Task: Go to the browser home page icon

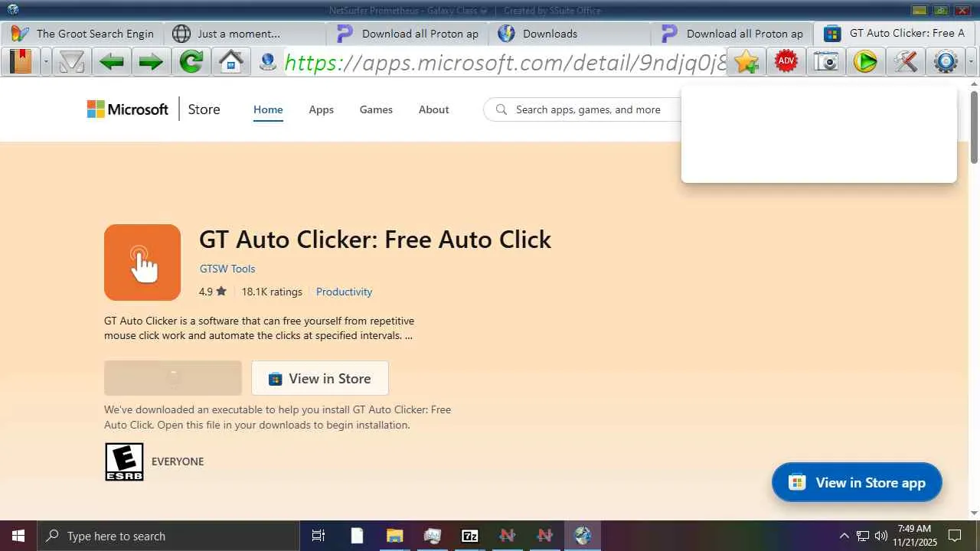Action: click(x=230, y=61)
